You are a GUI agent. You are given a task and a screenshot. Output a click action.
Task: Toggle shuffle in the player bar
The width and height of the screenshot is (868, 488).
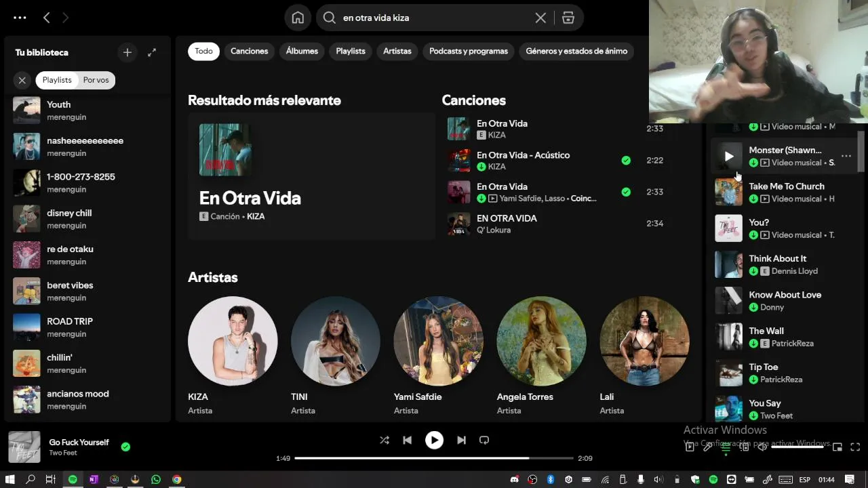[384, 440]
